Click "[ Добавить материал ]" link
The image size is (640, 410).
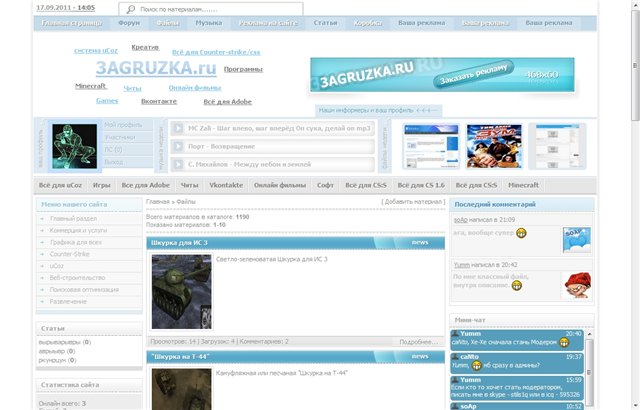point(413,202)
